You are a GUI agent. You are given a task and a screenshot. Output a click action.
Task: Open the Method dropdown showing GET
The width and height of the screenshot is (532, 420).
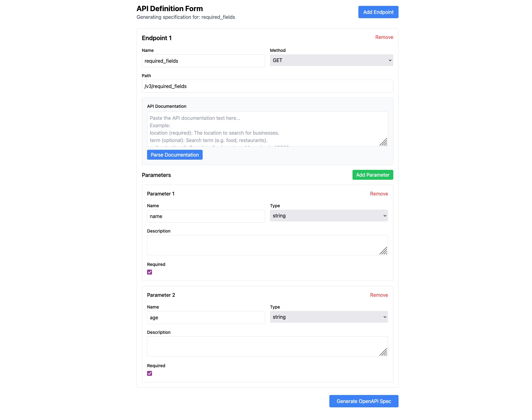(331, 61)
